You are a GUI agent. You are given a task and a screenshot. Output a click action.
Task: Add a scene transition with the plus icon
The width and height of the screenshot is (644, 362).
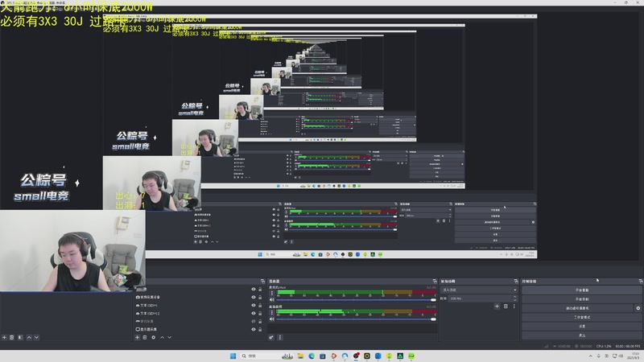(x=497, y=306)
